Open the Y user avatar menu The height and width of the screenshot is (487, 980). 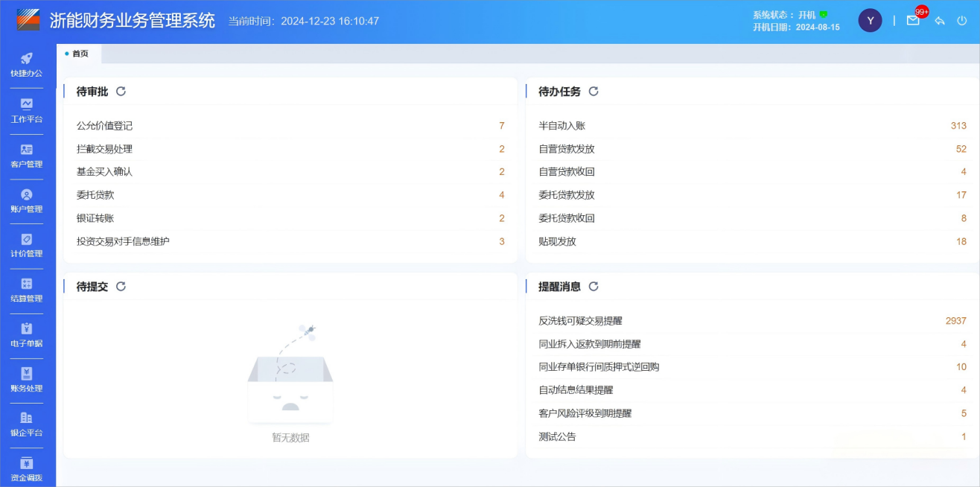click(x=870, y=21)
